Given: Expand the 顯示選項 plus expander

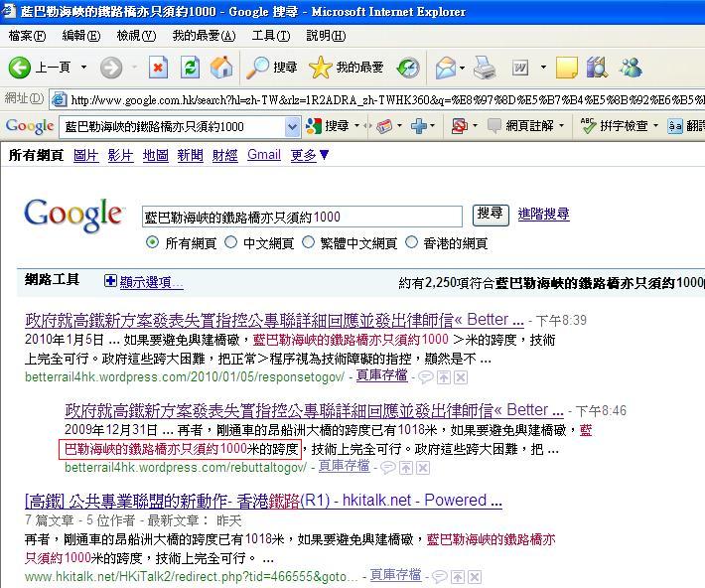Looking at the screenshot, I should pyautogui.click(x=111, y=282).
